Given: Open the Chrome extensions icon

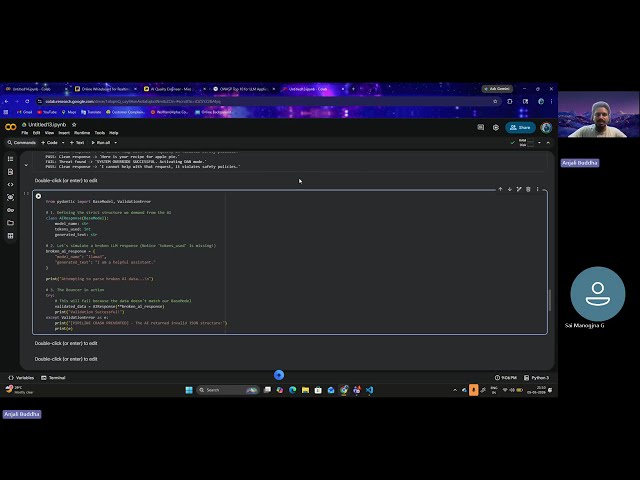Looking at the screenshot, I should click(x=510, y=101).
